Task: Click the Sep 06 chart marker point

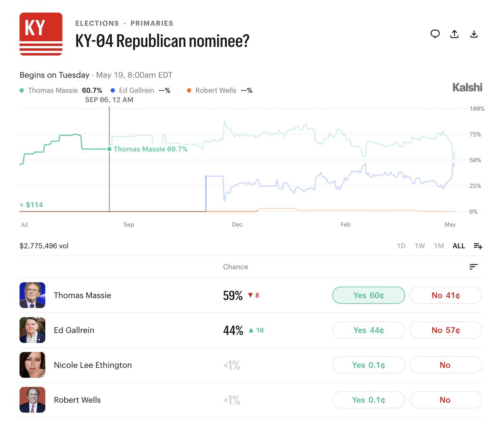Action: point(109,149)
